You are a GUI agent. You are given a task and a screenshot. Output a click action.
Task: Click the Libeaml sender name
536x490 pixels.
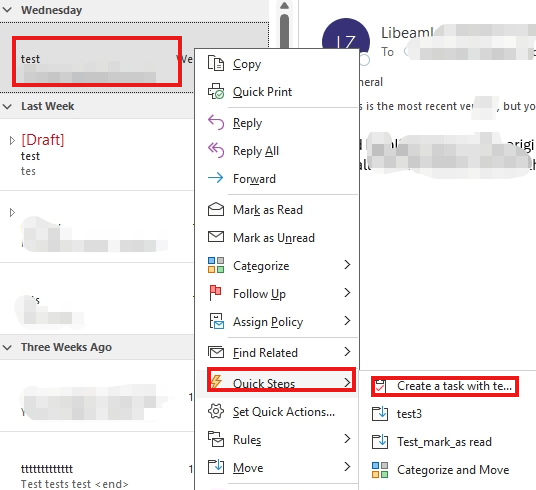pyautogui.click(x=407, y=33)
